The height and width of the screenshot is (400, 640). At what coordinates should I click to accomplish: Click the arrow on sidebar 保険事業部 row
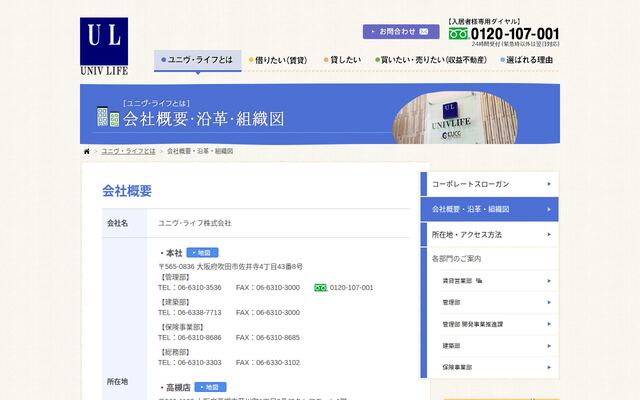(549, 367)
